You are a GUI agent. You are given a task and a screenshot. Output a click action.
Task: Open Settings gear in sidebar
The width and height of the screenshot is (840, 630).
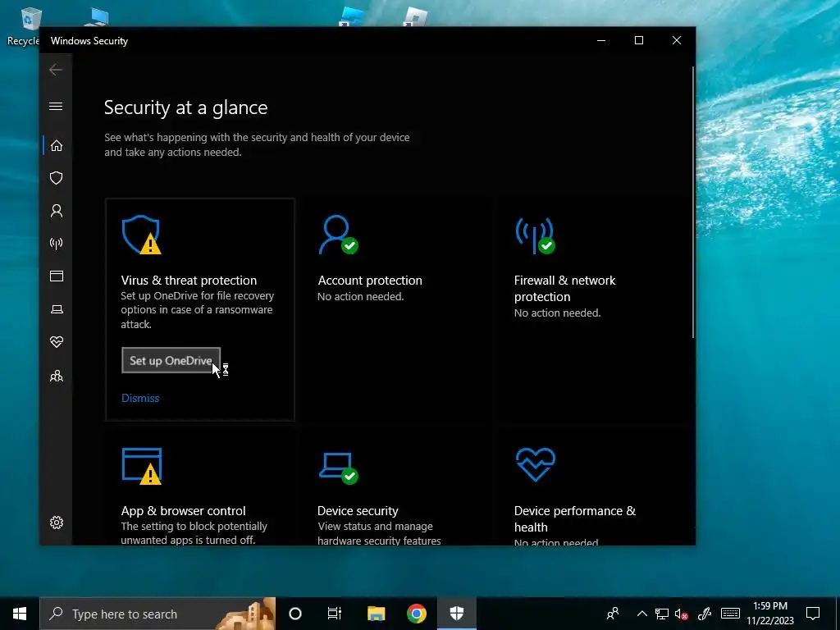tap(57, 523)
